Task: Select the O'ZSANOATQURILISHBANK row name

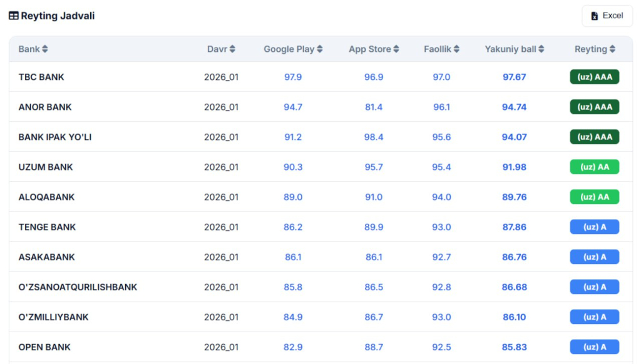Action: (x=78, y=287)
